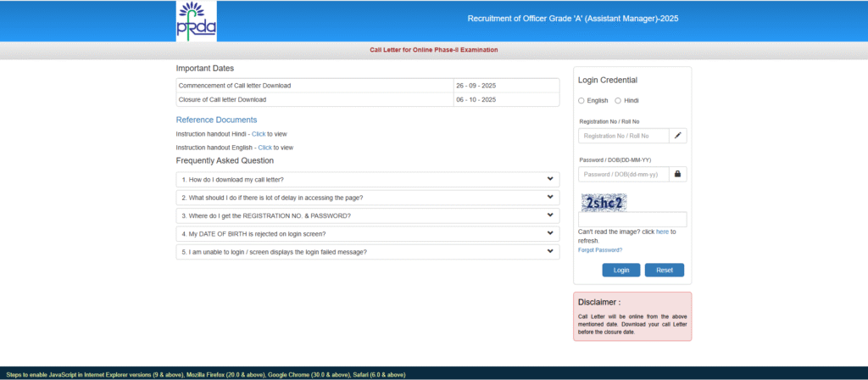Open the Hindi instruction handout Click link
Viewport: 868px width, 380px height.
point(259,134)
